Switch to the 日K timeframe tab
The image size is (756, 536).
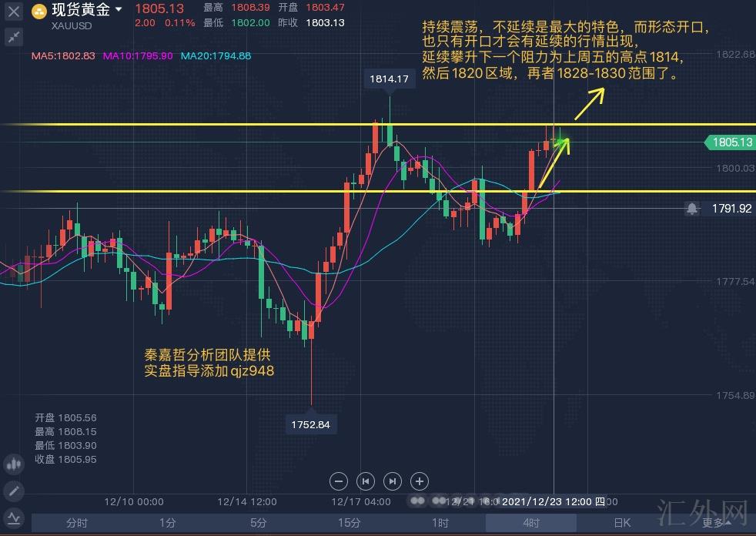point(622,523)
